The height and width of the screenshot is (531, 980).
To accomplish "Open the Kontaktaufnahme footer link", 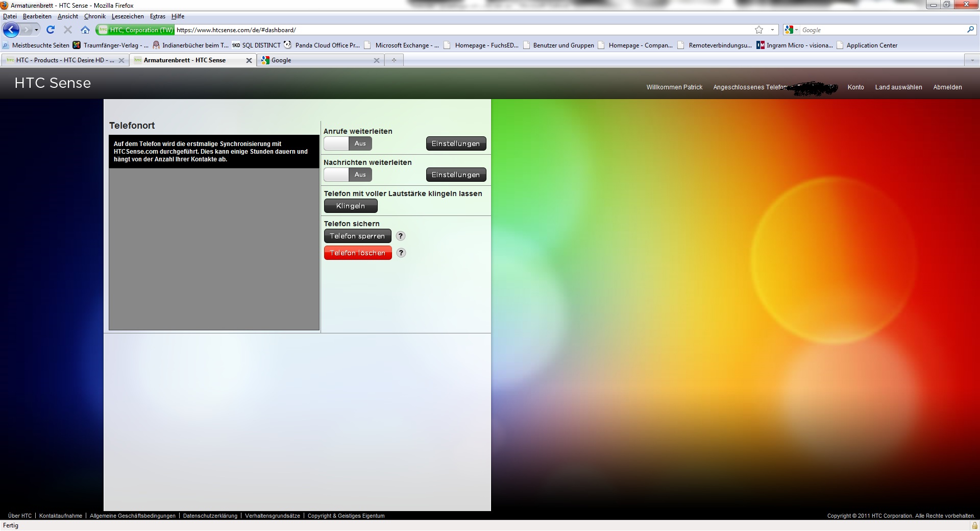I will tap(61, 516).
